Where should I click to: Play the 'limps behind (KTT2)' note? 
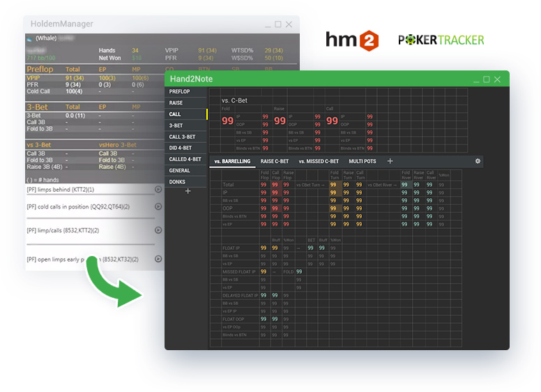158,190
